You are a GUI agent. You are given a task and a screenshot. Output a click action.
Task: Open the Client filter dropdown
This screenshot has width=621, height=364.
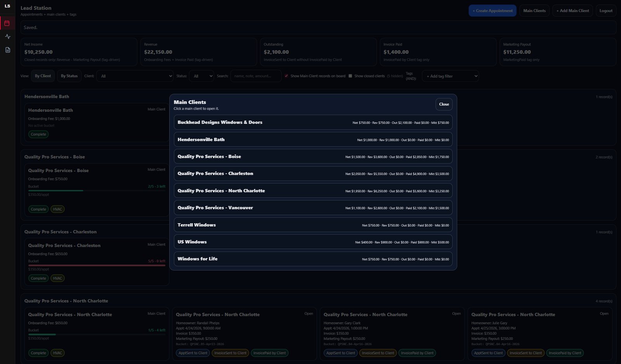point(135,76)
